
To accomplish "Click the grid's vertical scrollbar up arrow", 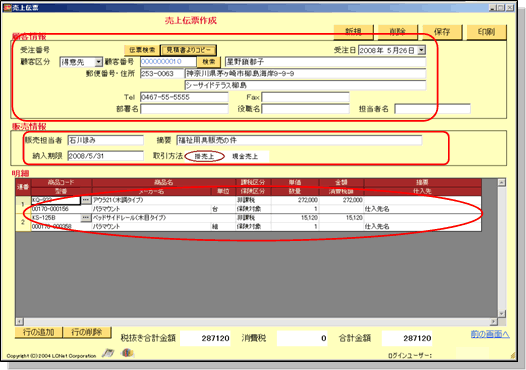I will (x=502, y=182).
